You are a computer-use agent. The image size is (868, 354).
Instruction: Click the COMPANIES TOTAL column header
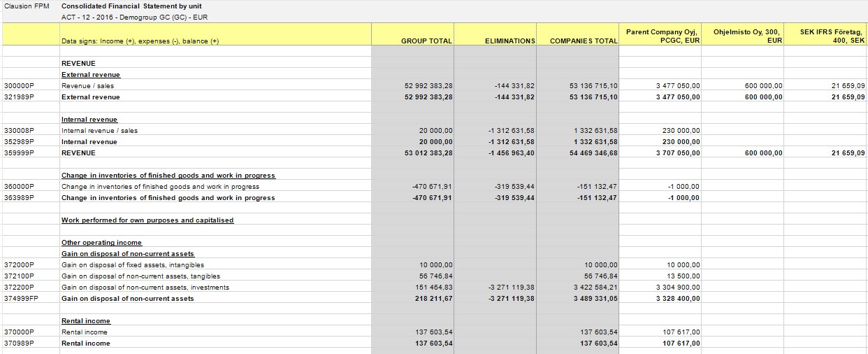(x=584, y=41)
